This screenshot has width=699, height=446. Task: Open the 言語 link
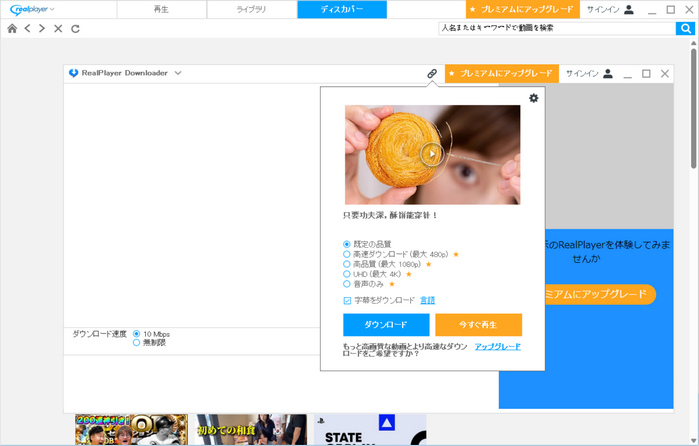point(427,300)
